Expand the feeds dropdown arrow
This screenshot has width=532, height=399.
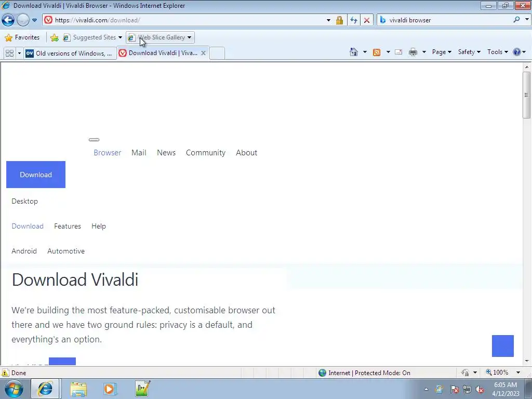click(x=388, y=52)
